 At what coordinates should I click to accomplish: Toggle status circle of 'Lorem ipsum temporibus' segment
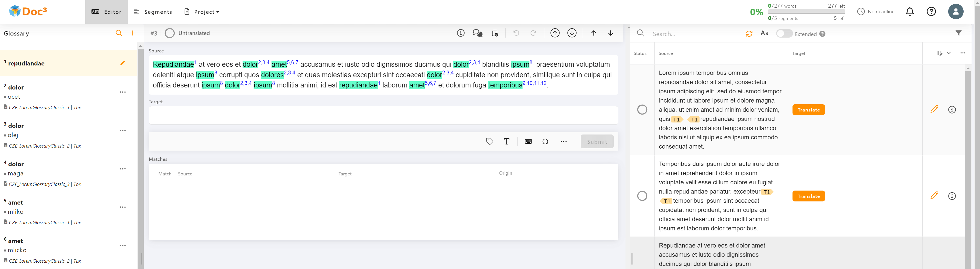pos(642,110)
